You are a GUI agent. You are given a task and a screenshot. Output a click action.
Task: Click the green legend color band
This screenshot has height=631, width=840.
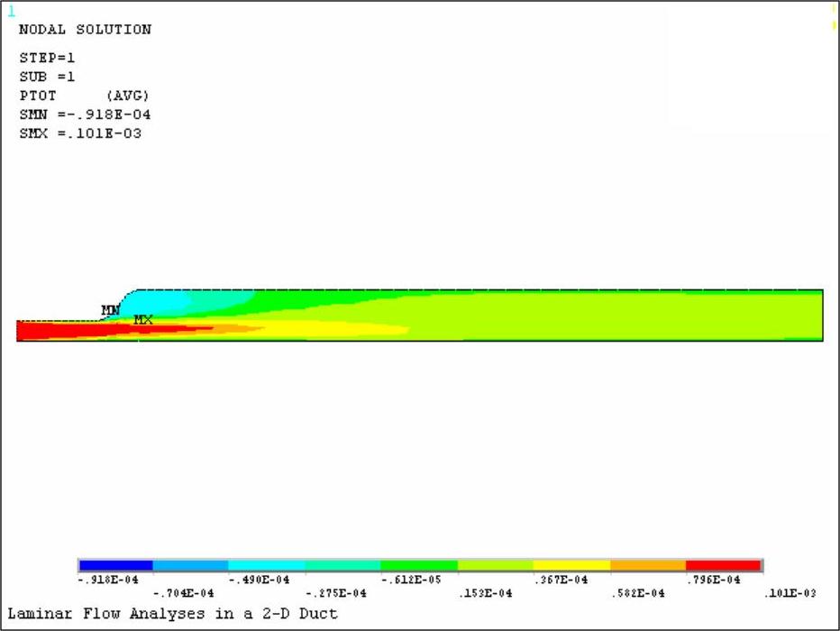point(419,565)
